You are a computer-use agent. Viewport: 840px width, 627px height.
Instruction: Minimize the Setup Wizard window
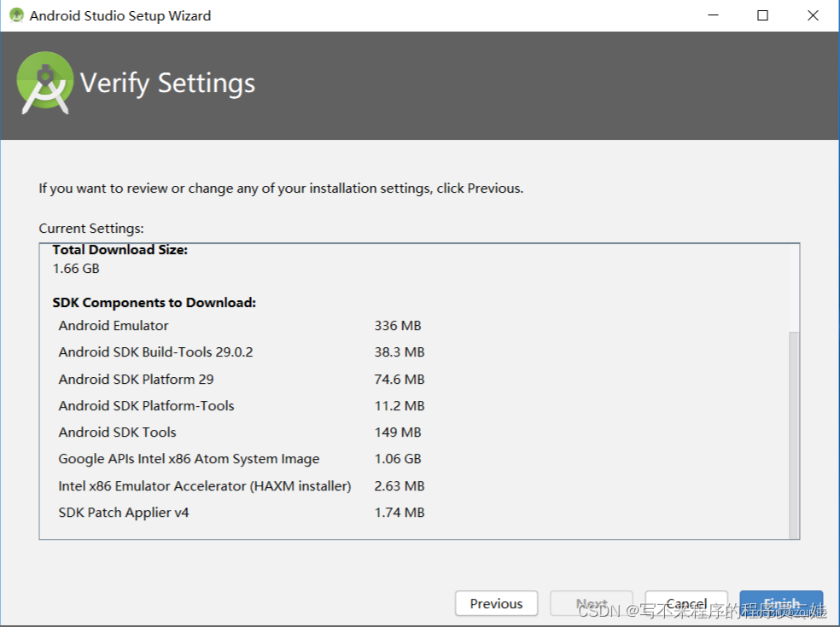pyautogui.click(x=713, y=15)
